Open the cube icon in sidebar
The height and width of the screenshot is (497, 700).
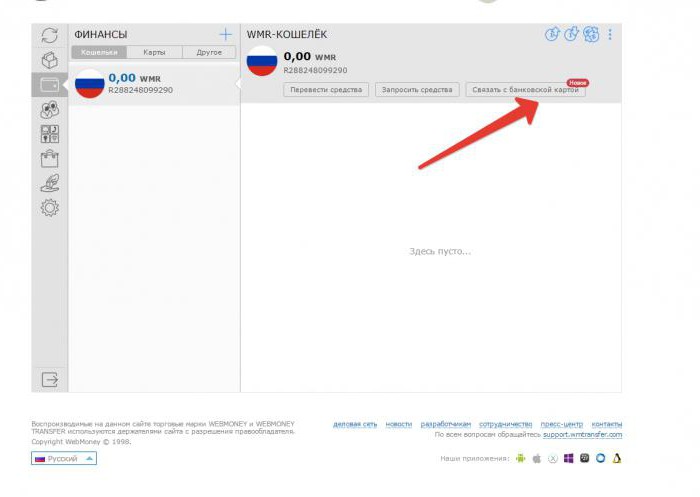click(x=50, y=60)
